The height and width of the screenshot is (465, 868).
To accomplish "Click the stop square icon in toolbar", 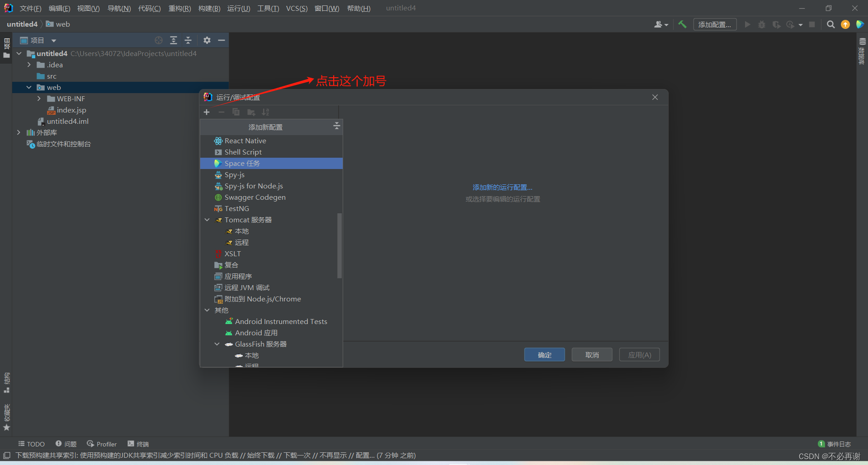I will pos(812,24).
